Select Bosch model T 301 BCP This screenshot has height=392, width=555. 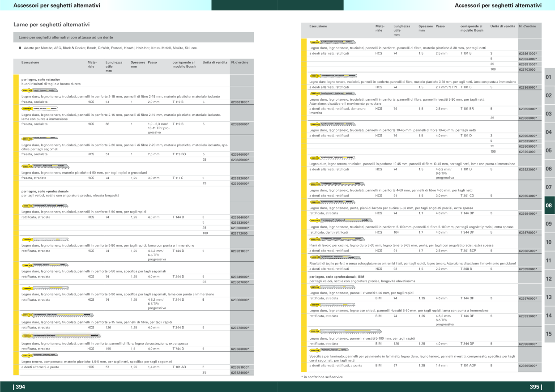[468, 251]
